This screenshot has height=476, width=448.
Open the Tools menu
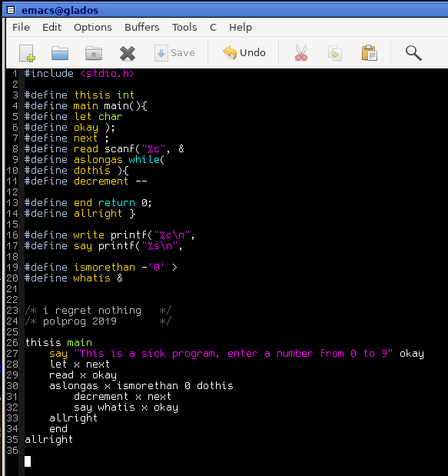pyautogui.click(x=184, y=28)
